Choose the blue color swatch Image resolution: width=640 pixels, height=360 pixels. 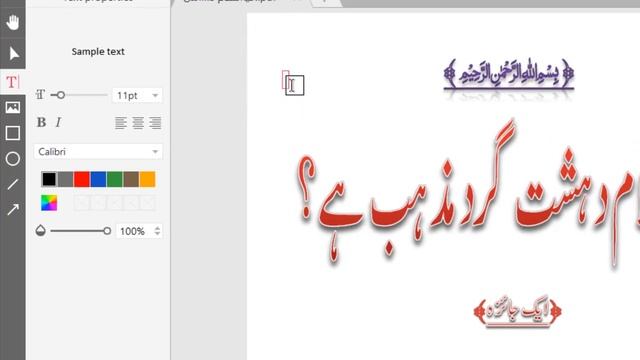[98, 179]
